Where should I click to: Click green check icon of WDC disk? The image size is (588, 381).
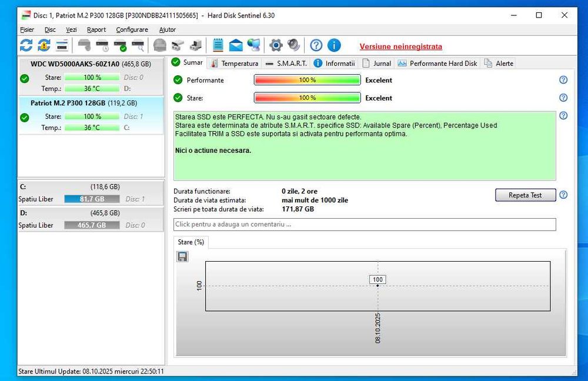pyautogui.click(x=25, y=78)
